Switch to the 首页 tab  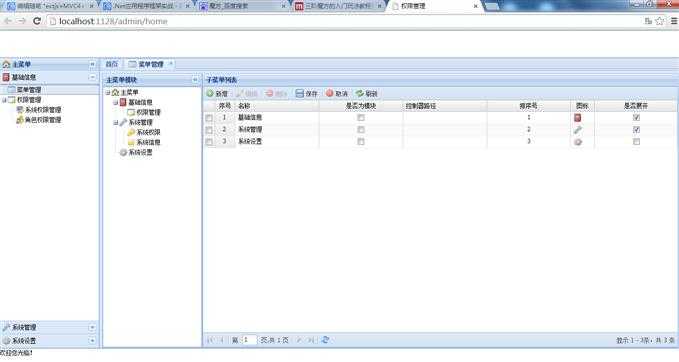click(112, 65)
